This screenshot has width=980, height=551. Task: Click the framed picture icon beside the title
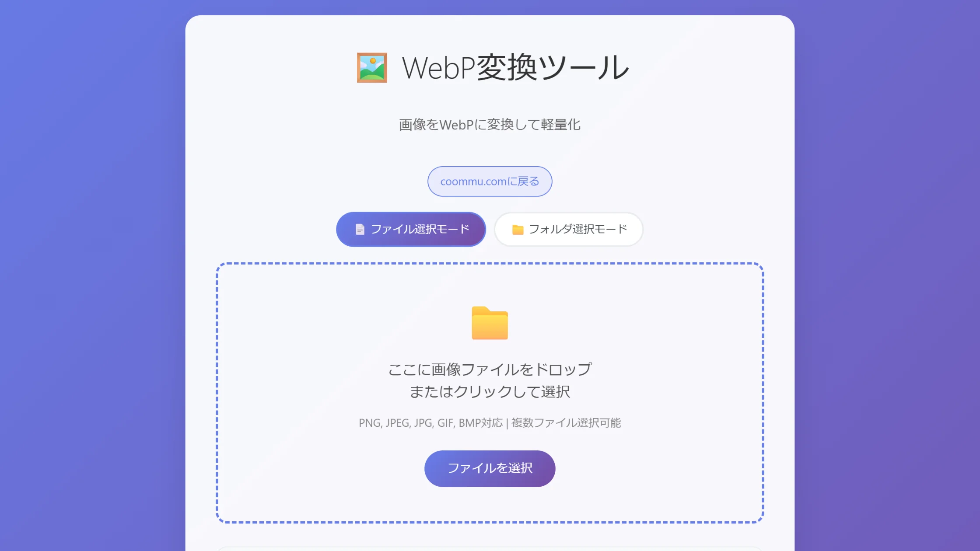[x=372, y=68]
